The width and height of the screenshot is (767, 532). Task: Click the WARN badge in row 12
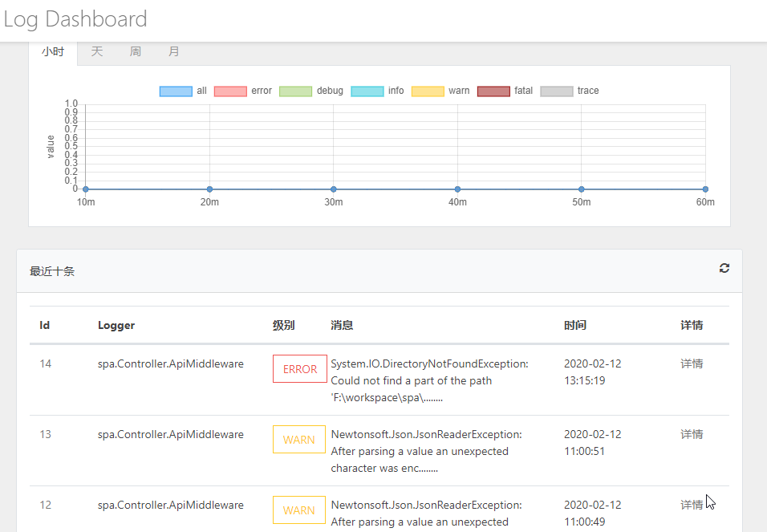(299, 510)
